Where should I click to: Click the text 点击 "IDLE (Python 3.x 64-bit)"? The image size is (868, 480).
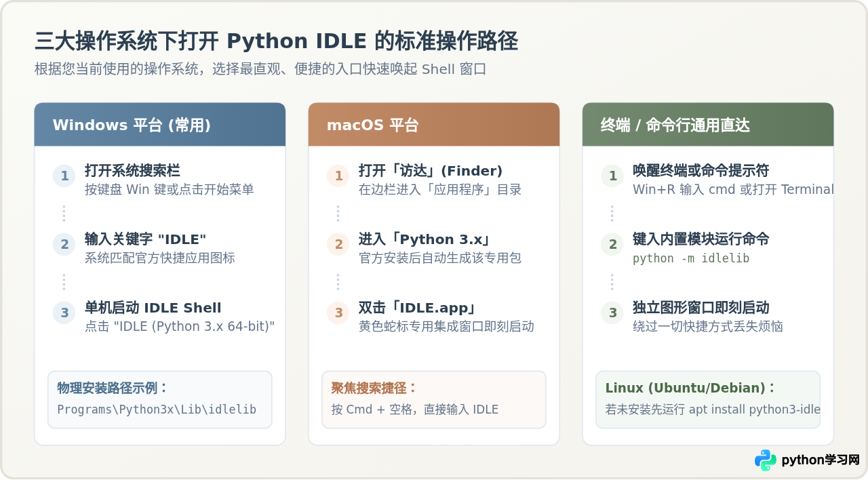click(180, 327)
